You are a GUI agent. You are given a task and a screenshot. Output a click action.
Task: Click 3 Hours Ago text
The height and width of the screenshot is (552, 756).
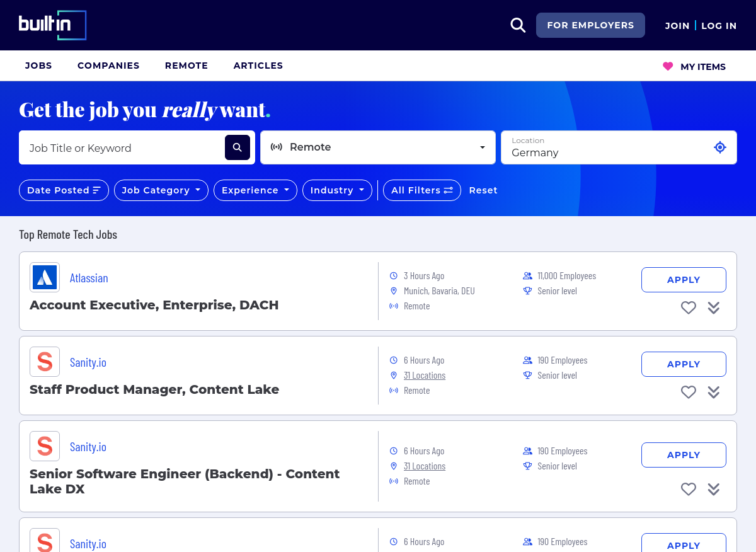point(424,276)
